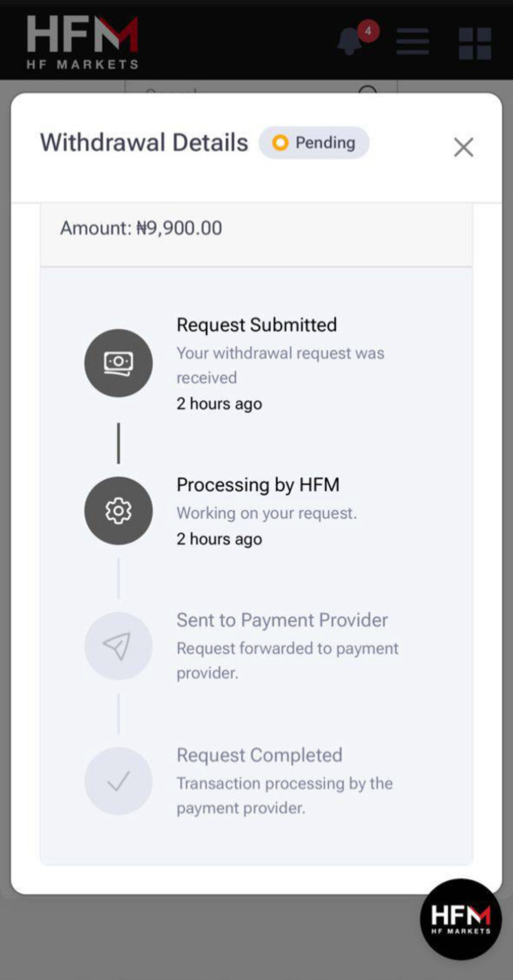Image resolution: width=513 pixels, height=980 pixels.
Task: Click the Request Submitted cash icon
Action: point(118,363)
